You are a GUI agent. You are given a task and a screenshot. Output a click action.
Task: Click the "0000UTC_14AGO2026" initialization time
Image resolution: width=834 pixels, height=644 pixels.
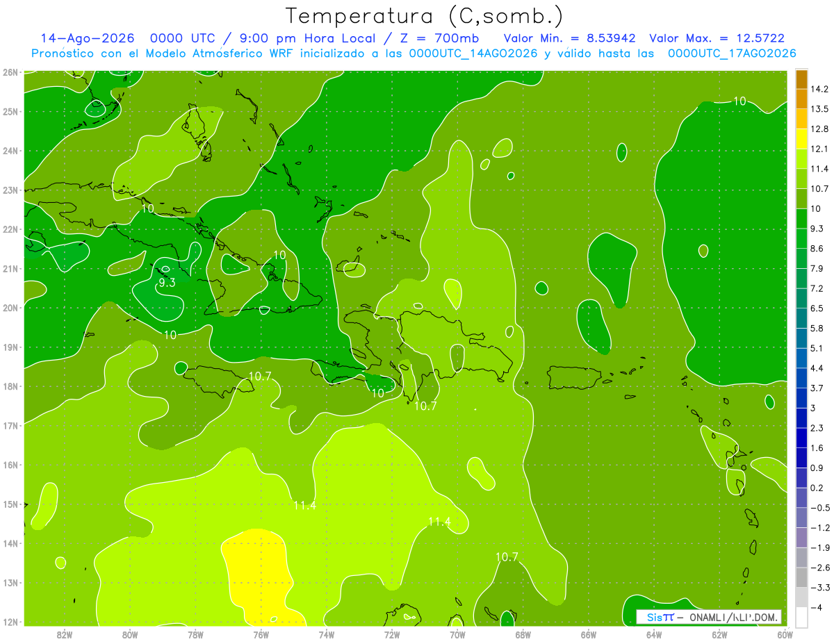473,53
